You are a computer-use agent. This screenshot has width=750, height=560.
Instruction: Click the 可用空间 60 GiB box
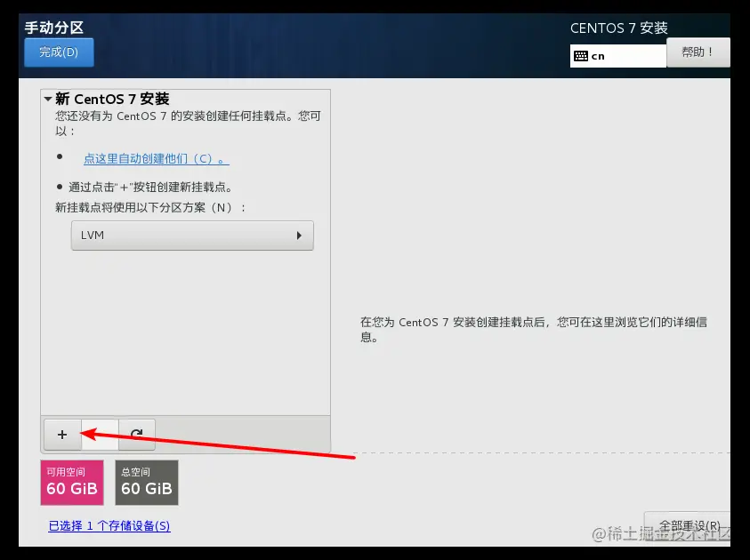72,483
